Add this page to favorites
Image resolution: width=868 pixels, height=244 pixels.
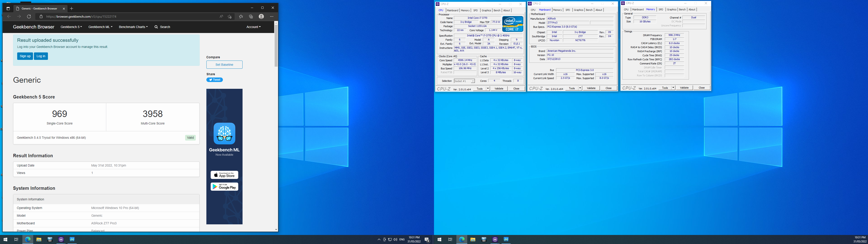point(230,16)
